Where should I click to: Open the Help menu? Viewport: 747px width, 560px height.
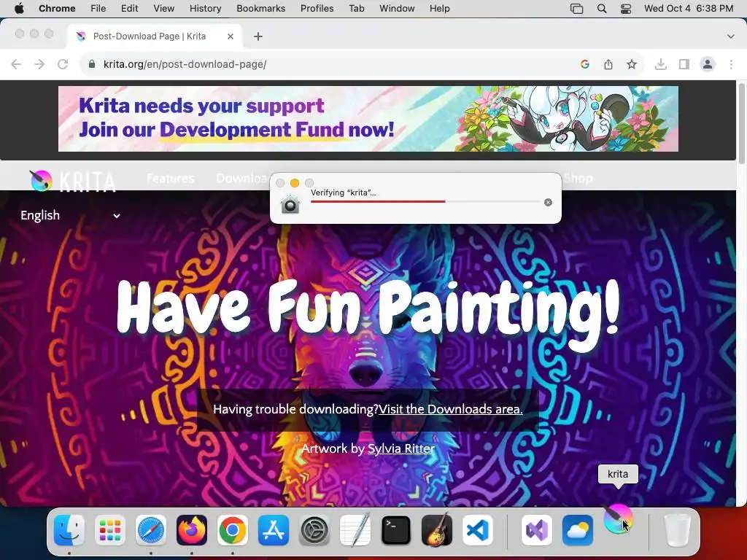click(439, 9)
